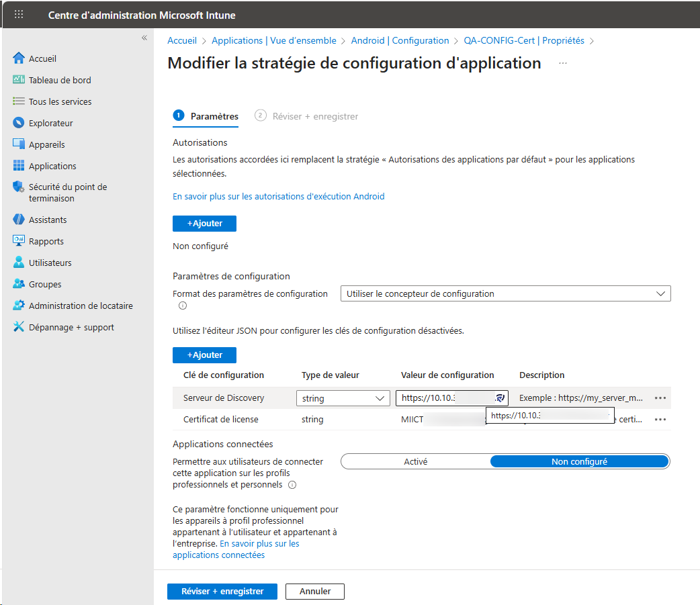Click the Explorateur icon in sidebar
Screen dimensions: 700x605
tap(19, 123)
